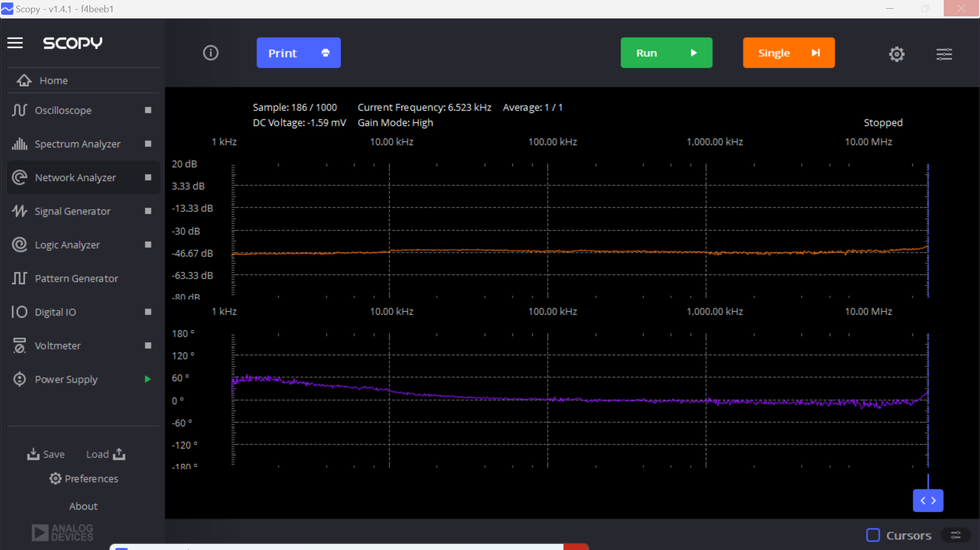The image size is (980, 550).
Task: Click the Analog Devices logo
Action: point(62,533)
